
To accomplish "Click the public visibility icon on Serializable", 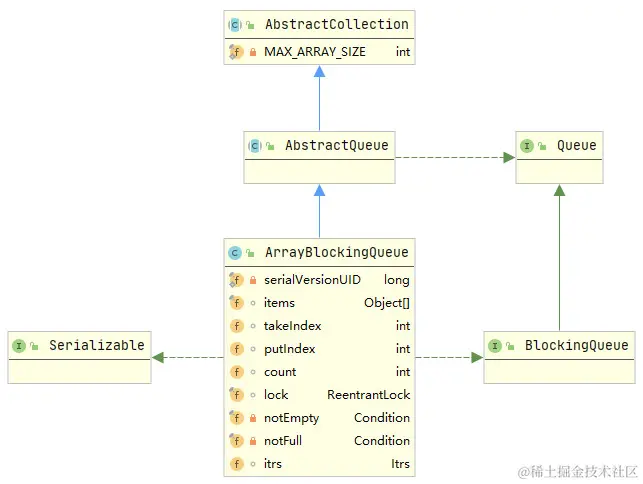I will pos(34,346).
